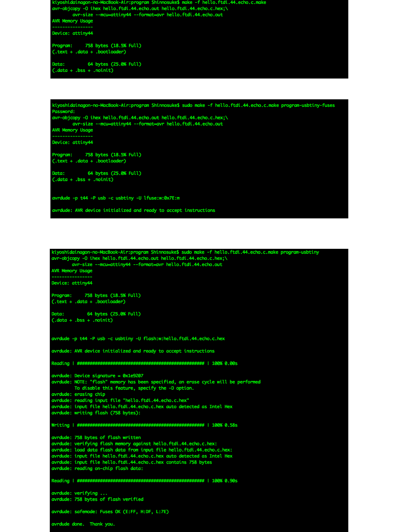Click the first make -f command line

pos(159,2)
